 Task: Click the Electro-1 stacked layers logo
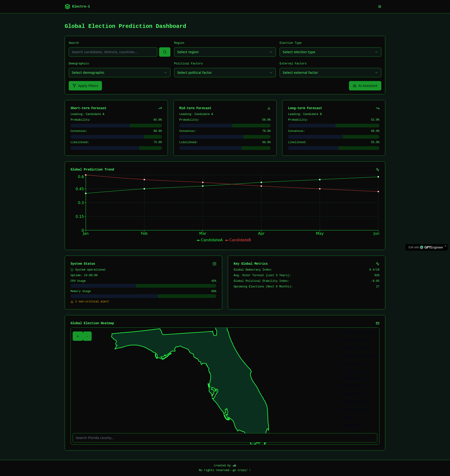(67, 7)
